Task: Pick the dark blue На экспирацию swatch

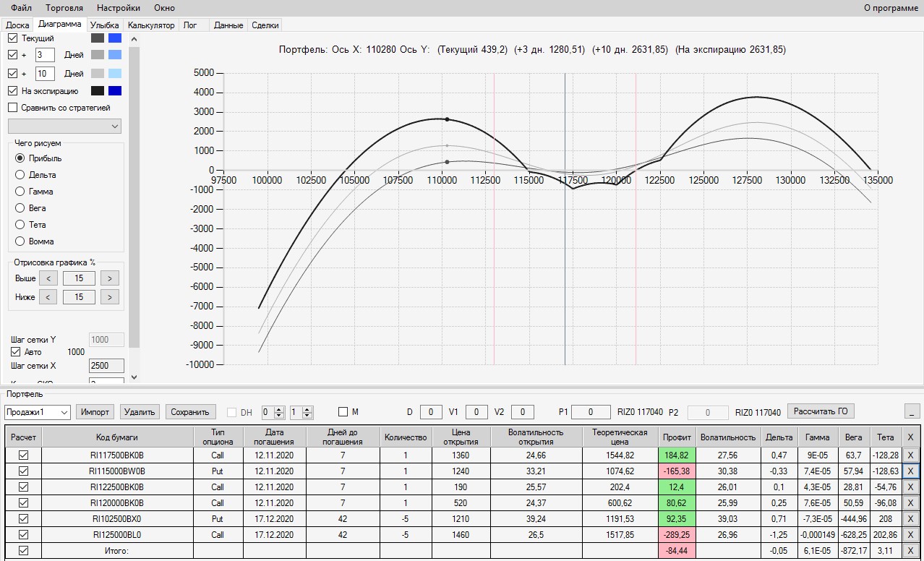Action: (115, 91)
